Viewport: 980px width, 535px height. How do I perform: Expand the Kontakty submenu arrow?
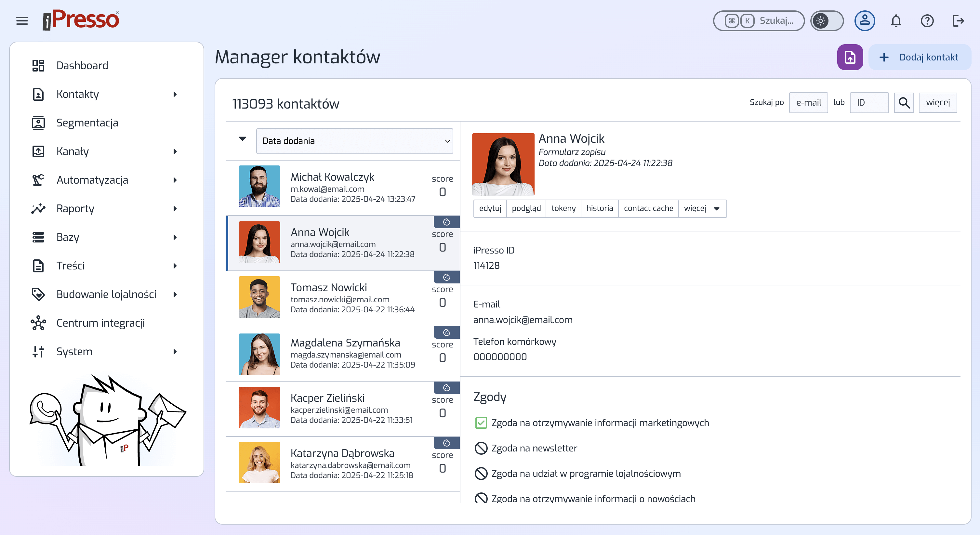pyautogui.click(x=175, y=94)
